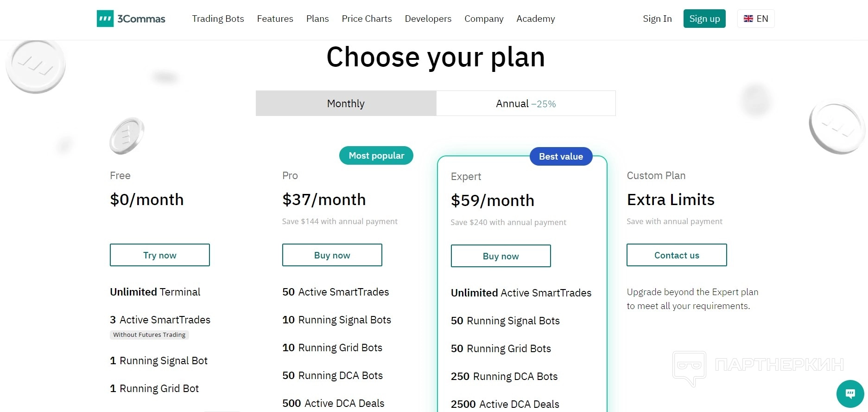Visit the Academy section

point(535,19)
